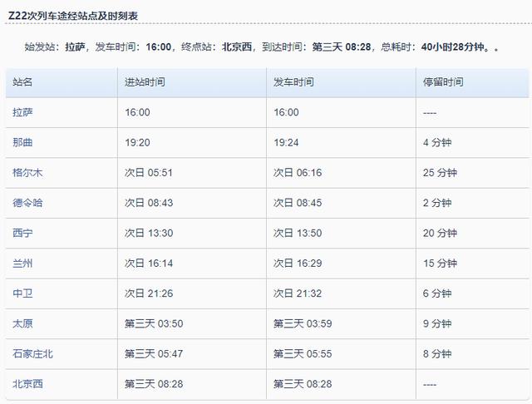Open the 兰州 station link
532x404 pixels.
pyautogui.click(x=23, y=263)
